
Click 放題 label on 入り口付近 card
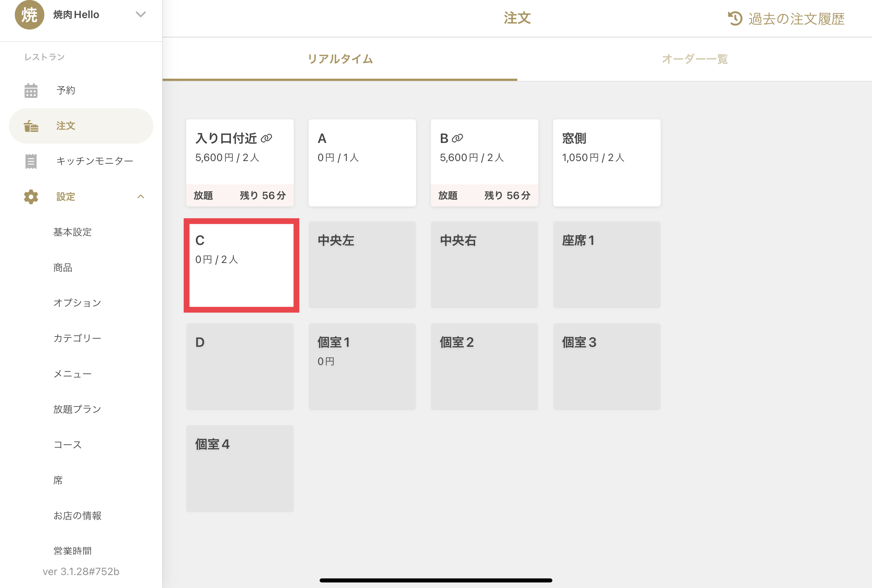coord(203,195)
